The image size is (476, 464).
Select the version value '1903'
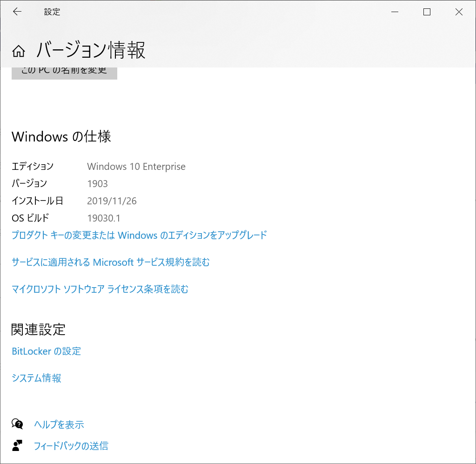point(97,184)
